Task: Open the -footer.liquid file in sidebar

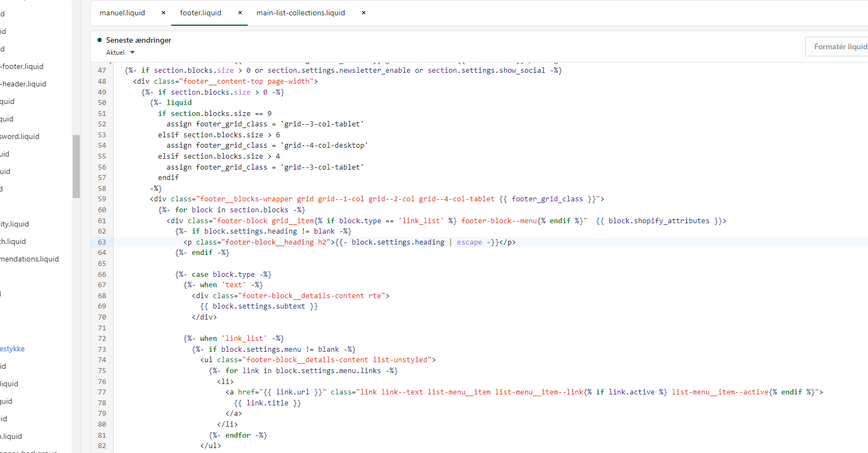Action: click(x=22, y=66)
